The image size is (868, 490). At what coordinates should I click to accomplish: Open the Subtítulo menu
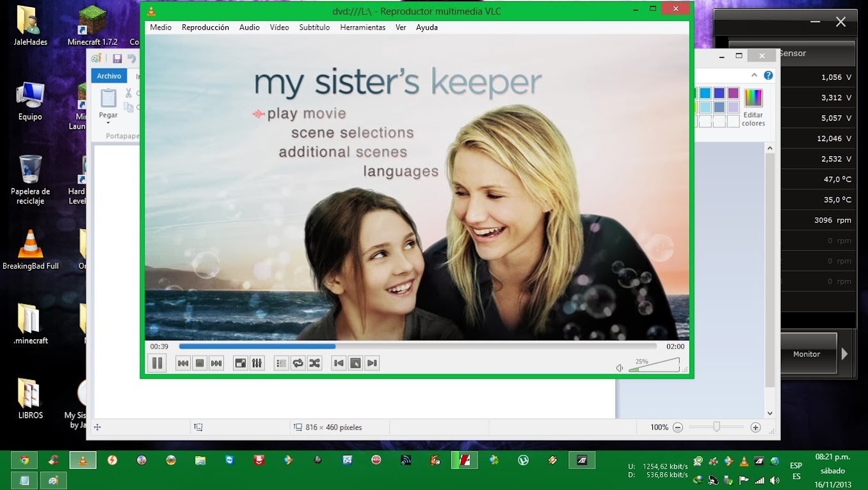[314, 28]
